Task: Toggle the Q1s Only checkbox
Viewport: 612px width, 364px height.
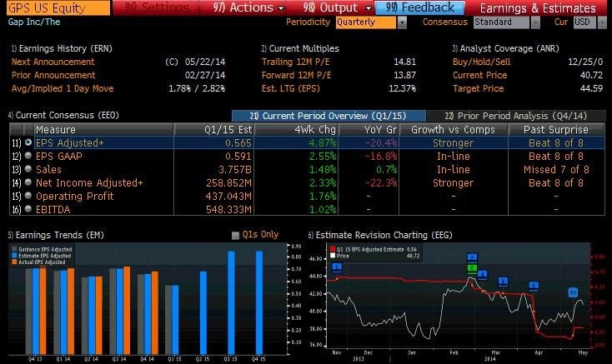Action: [235, 235]
